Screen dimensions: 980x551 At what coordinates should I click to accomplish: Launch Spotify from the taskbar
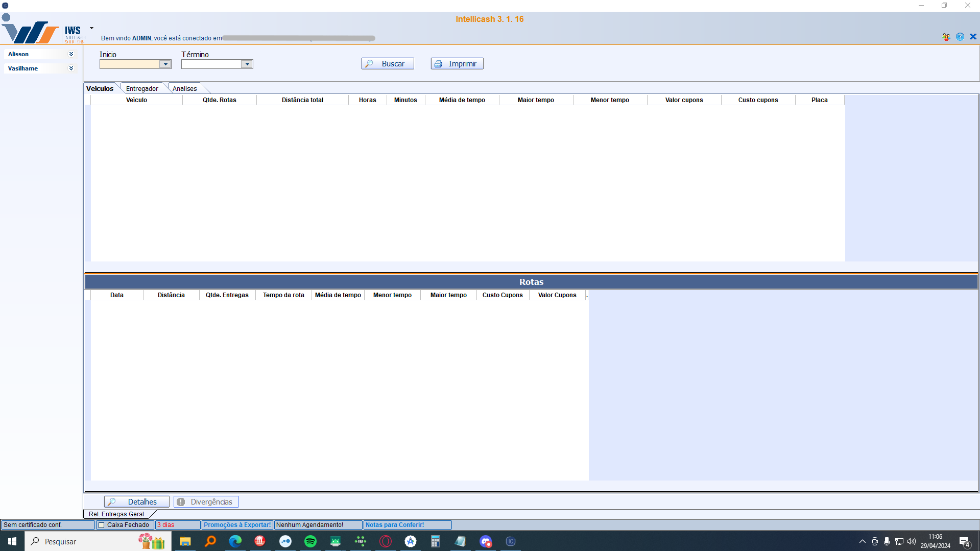pos(310,541)
